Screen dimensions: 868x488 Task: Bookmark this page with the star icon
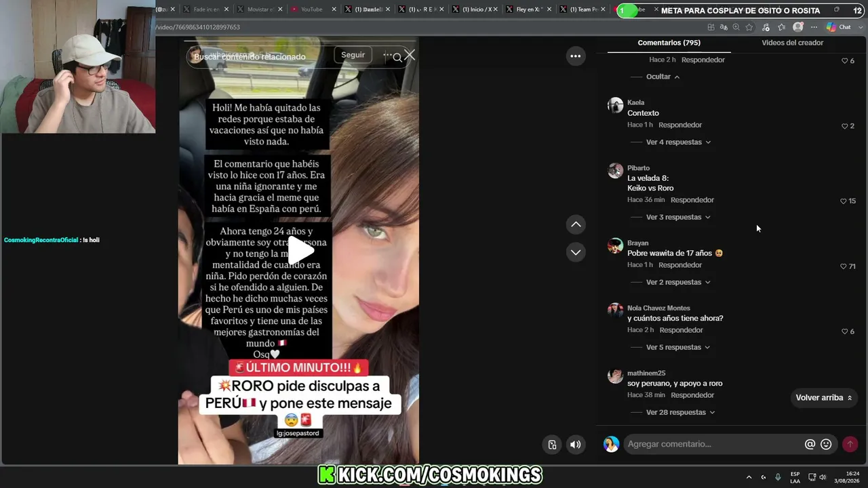pyautogui.click(x=749, y=27)
